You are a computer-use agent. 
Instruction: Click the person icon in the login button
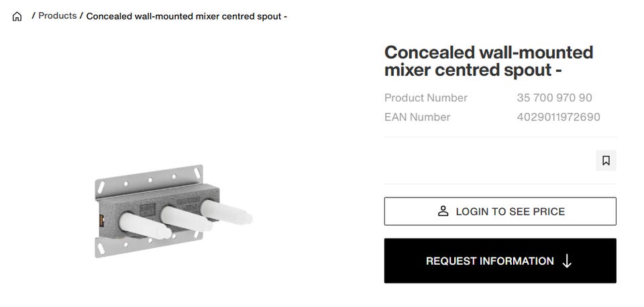(443, 211)
